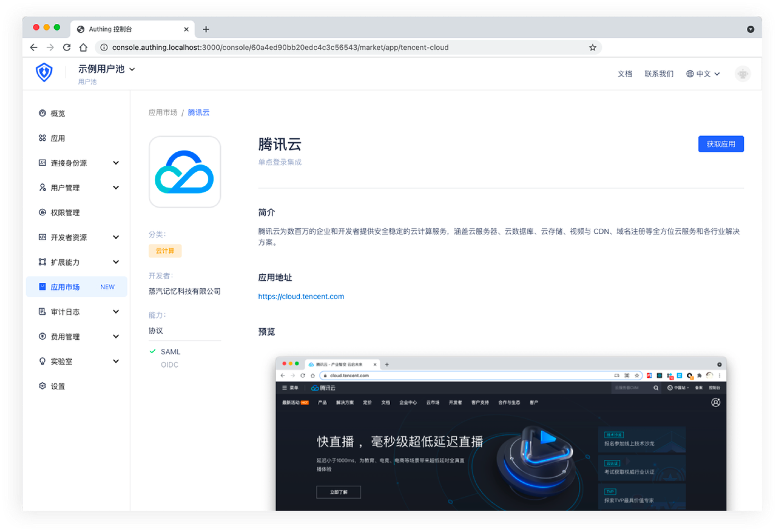Expand 用户管理 chevron

click(116, 187)
